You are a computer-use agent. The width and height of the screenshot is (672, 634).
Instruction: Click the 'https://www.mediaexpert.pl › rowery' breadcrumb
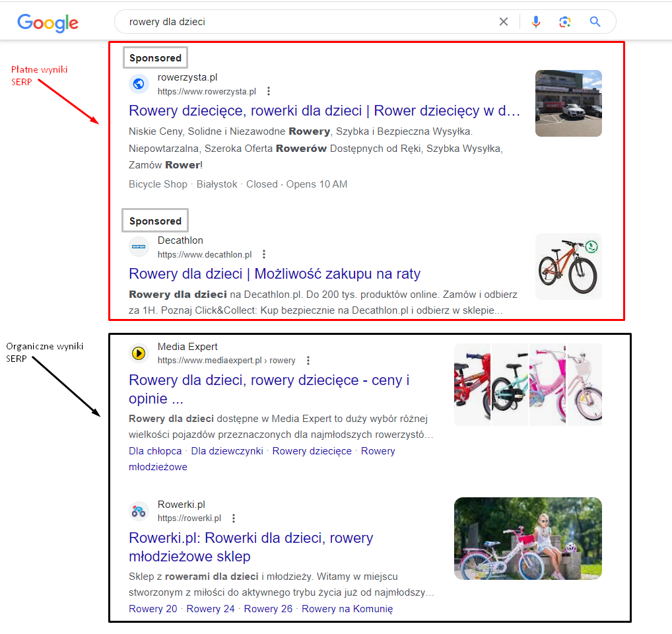[226, 361]
